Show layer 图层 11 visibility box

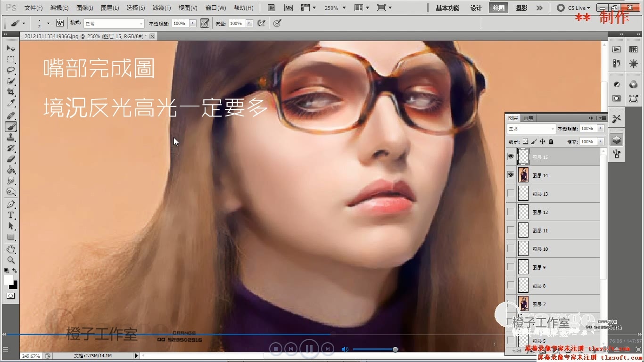[x=511, y=230]
